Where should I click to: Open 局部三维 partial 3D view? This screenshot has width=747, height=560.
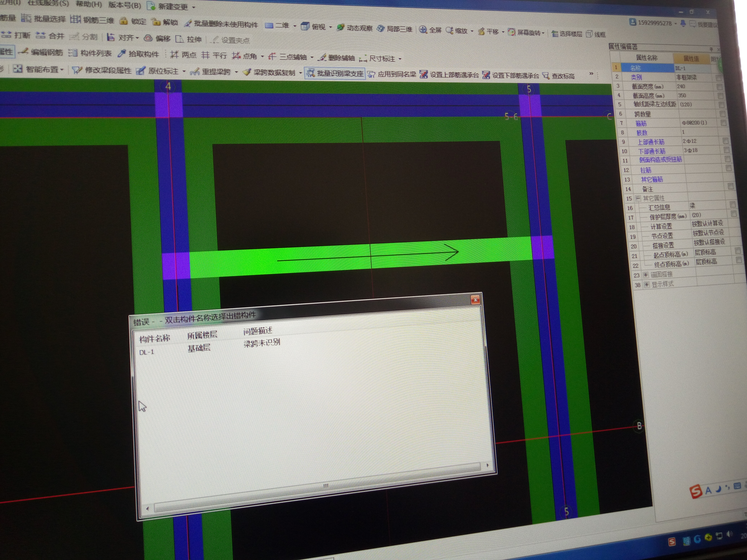tap(395, 29)
